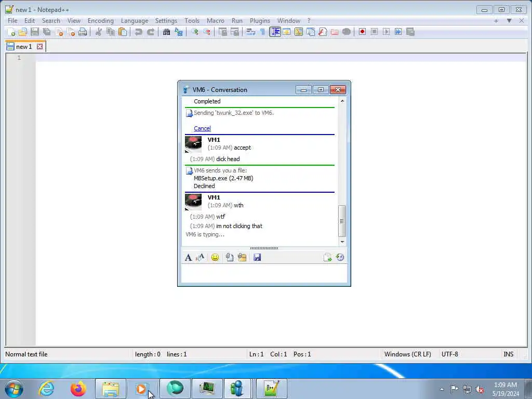Click the 'im not clicking that' message
Screen dimensions: 532x399
coord(239,226)
